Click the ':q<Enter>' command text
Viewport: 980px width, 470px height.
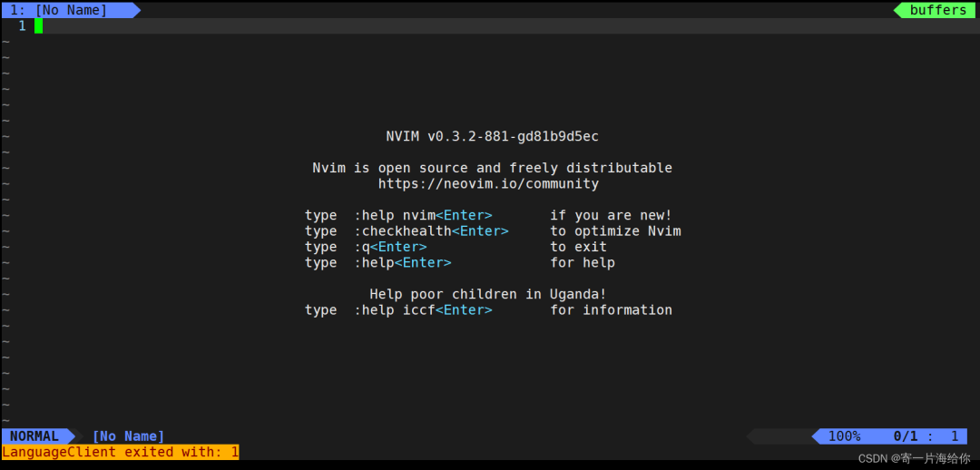(x=390, y=247)
